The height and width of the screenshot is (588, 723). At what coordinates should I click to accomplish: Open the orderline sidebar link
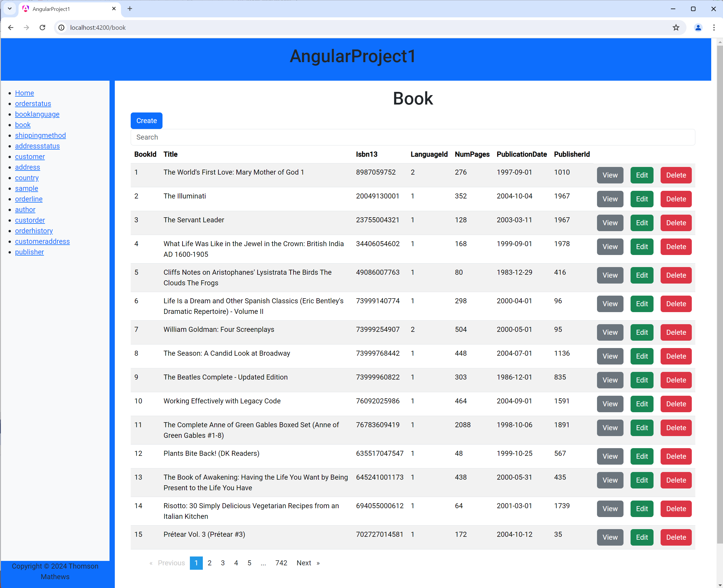click(x=29, y=199)
